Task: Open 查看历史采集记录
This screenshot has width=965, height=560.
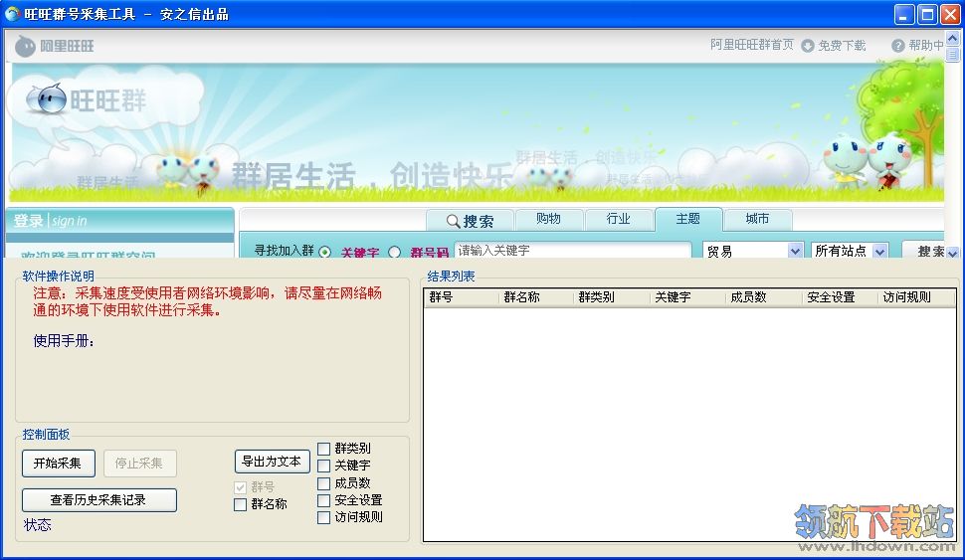Action: point(99,500)
